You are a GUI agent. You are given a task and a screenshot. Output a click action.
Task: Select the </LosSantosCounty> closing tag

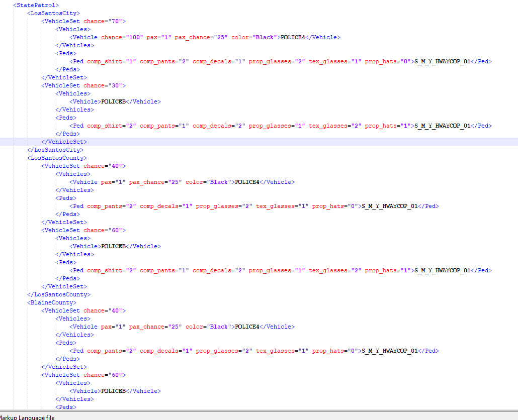59,294
